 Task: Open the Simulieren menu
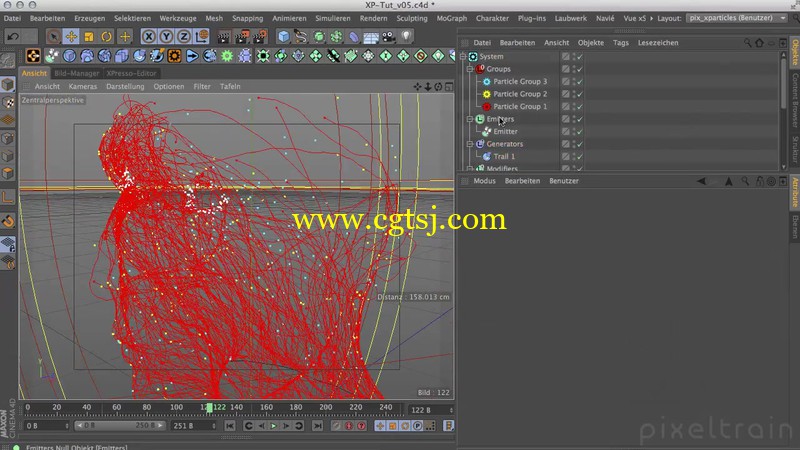pos(333,18)
